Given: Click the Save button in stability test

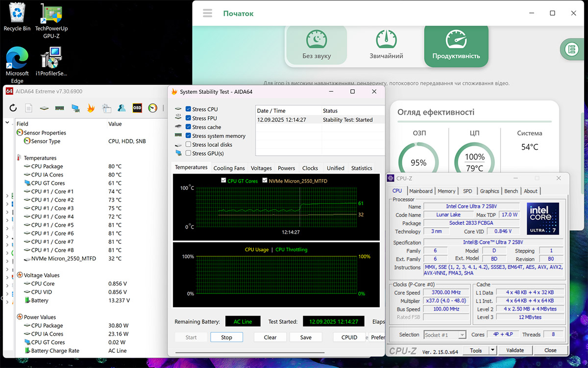Looking at the screenshot, I should click(306, 337).
